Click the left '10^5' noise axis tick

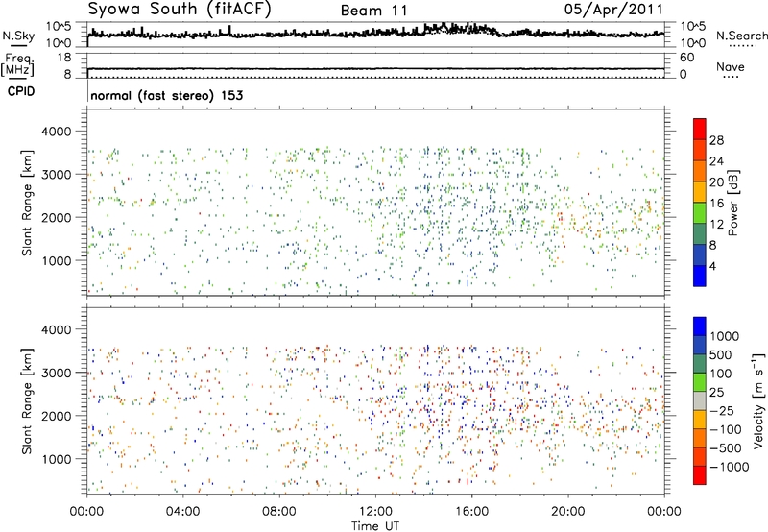click(x=59, y=26)
